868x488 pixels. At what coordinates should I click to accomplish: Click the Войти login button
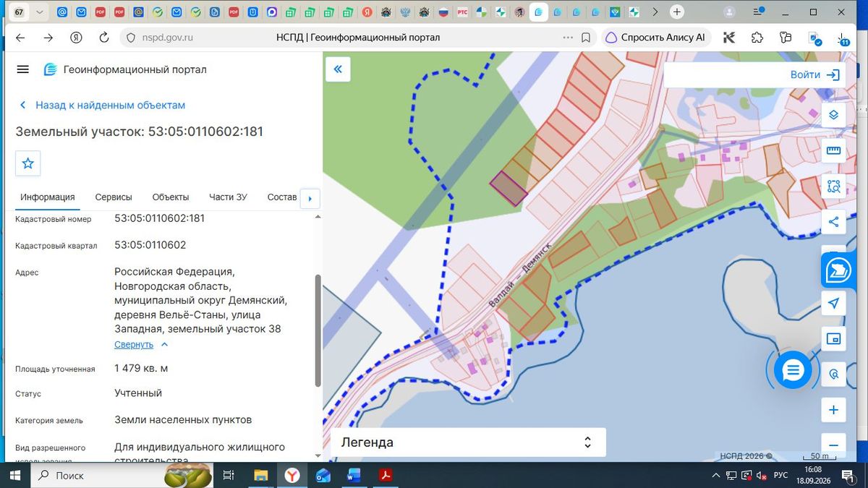pyautogui.click(x=814, y=74)
